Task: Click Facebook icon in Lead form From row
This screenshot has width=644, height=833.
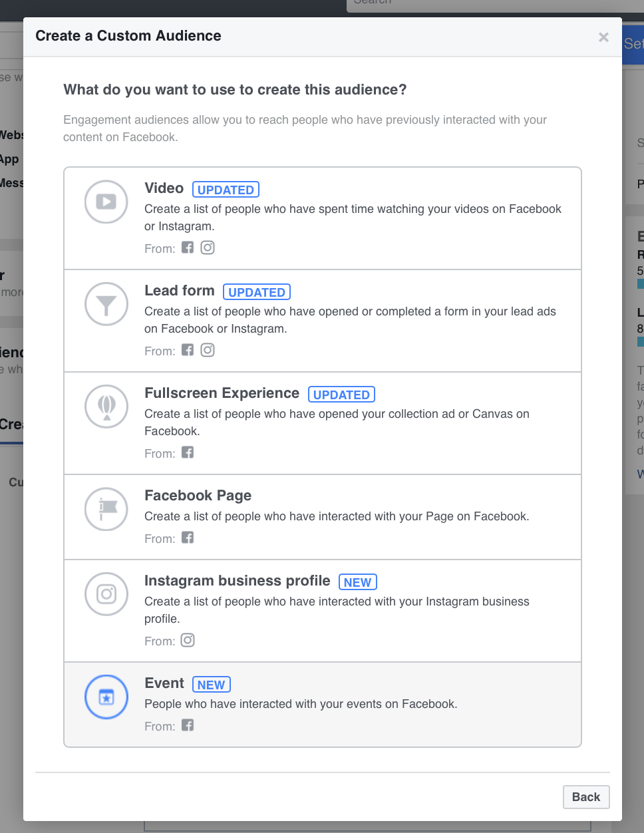Action: click(188, 350)
